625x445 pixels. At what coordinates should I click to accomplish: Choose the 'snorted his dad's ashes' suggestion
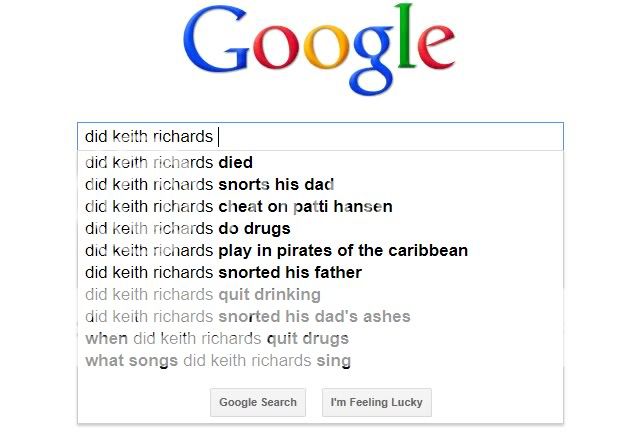(x=248, y=316)
